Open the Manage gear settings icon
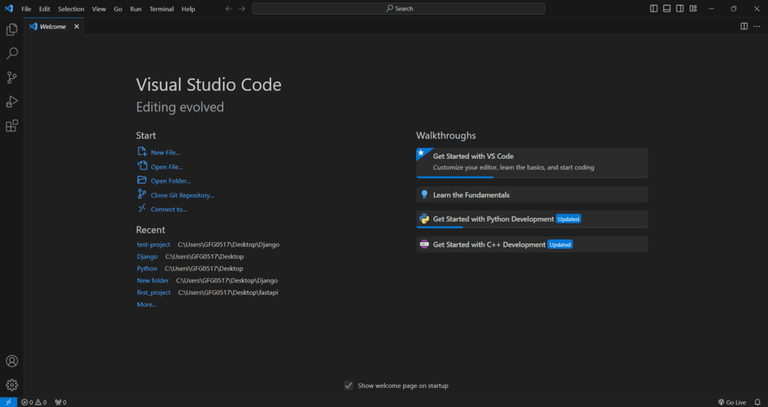This screenshot has height=407, width=768. (12, 385)
